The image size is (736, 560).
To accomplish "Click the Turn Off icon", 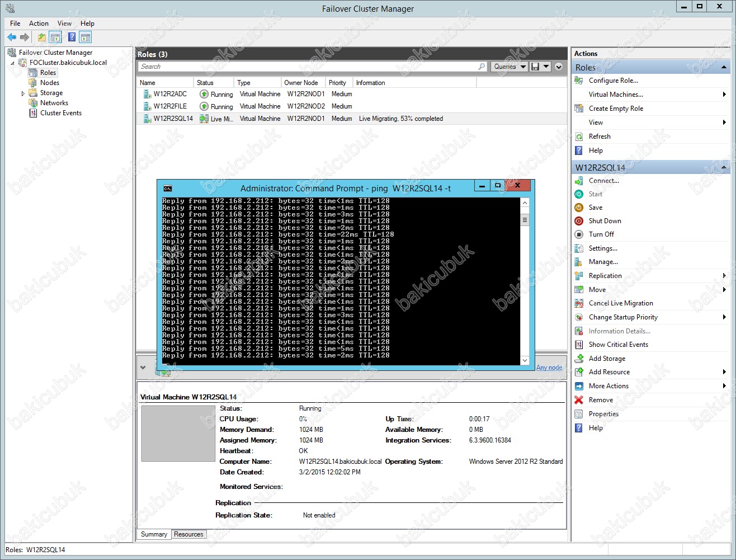I will (579, 234).
